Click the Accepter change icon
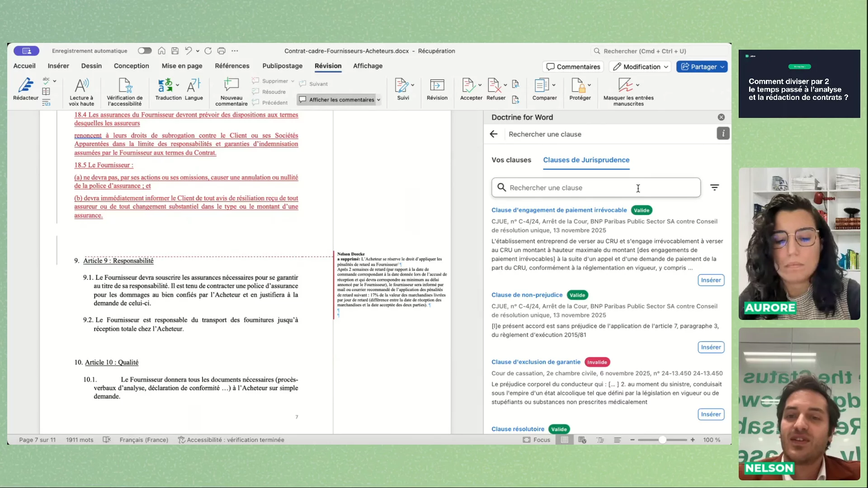Screen dimensions: 868x488 (468, 85)
